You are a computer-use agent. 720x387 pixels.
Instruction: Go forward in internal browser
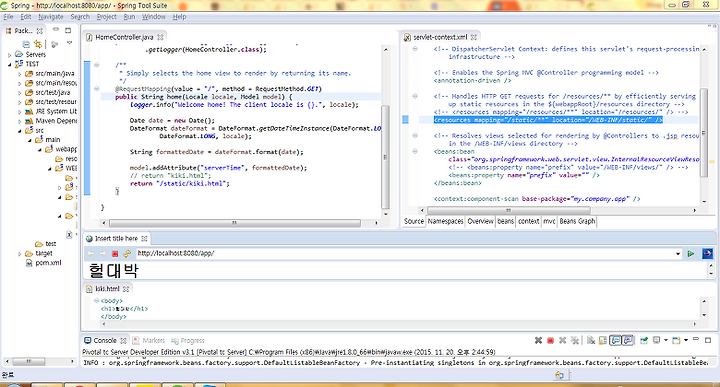click(x=102, y=253)
